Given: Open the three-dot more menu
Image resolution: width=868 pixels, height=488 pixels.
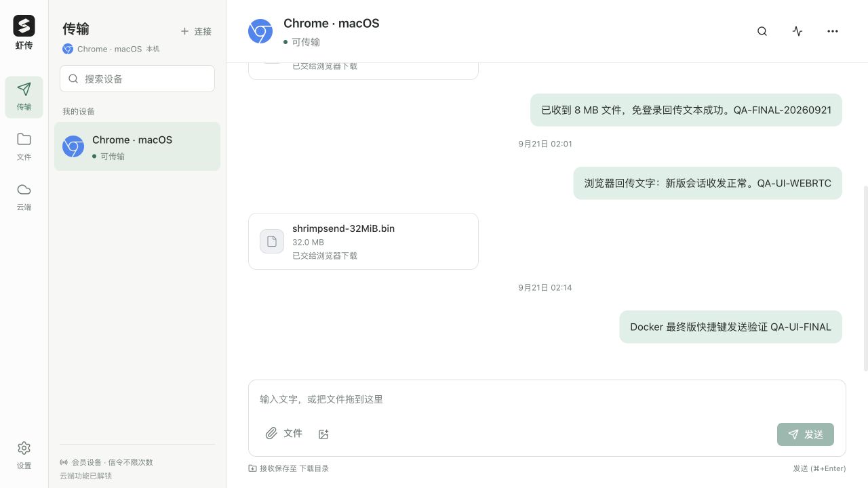Looking at the screenshot, I should click(833, 31).
